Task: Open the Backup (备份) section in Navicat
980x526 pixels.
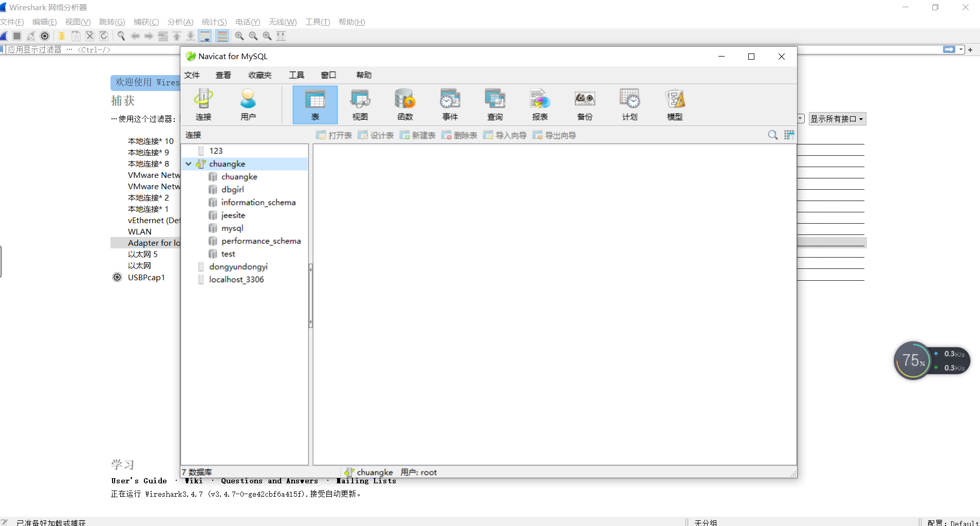Action: point(585,105)
